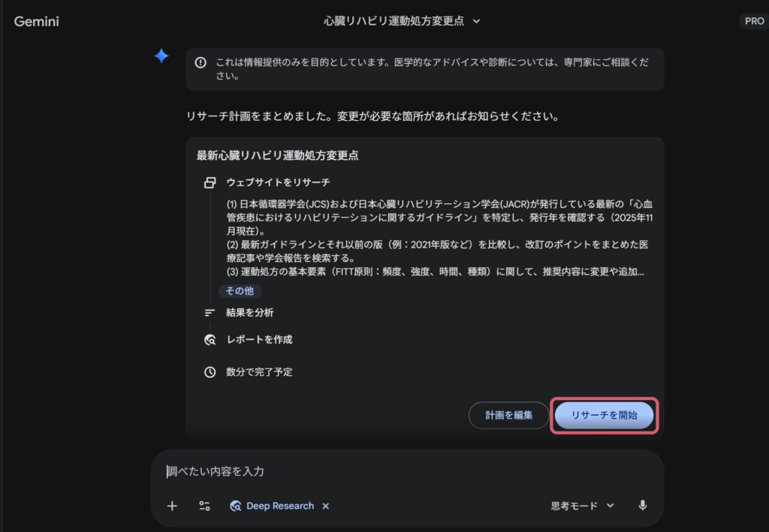Click the 計画を編集 button
The width and height of the screenshot is (769, 532).
pos(508,416)
